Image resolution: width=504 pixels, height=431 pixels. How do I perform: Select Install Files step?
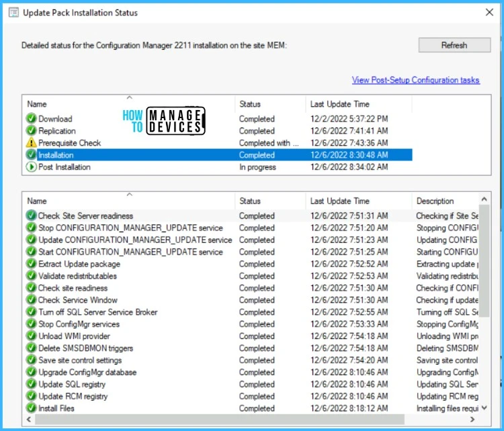[252, 408]
